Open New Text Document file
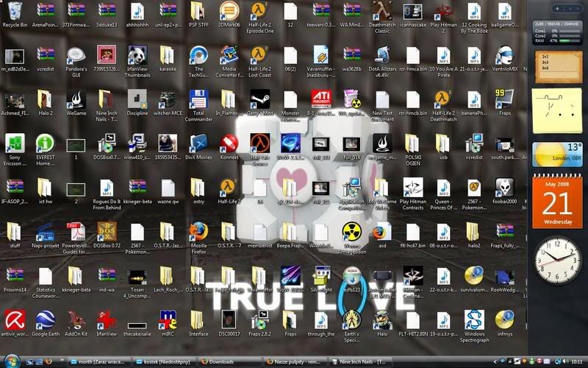Screen dimensions: 588x368 [x=382, y=99]
